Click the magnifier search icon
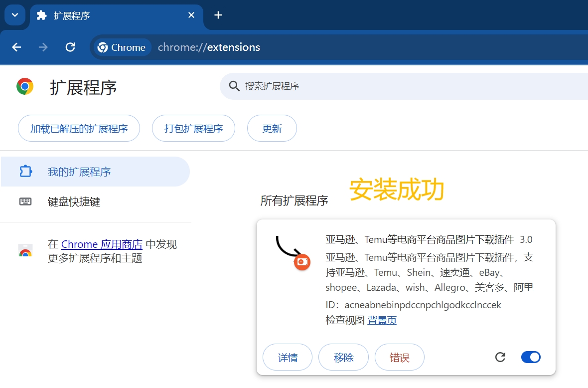This screenshot has height=388, width=588. (x=234, y=86)
